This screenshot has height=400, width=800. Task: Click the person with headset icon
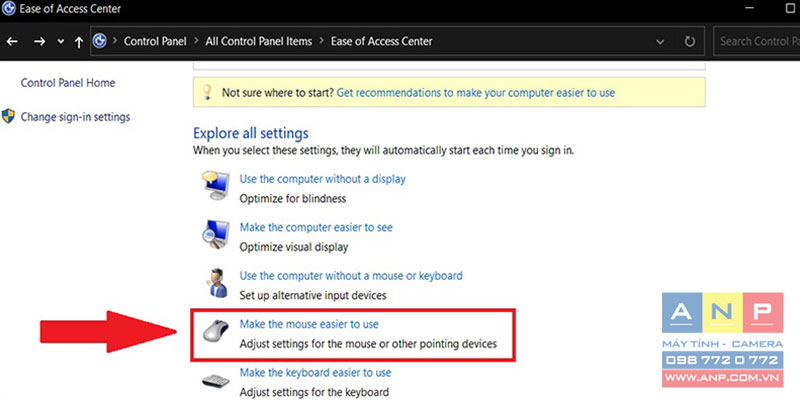click(x=218, y=283)
